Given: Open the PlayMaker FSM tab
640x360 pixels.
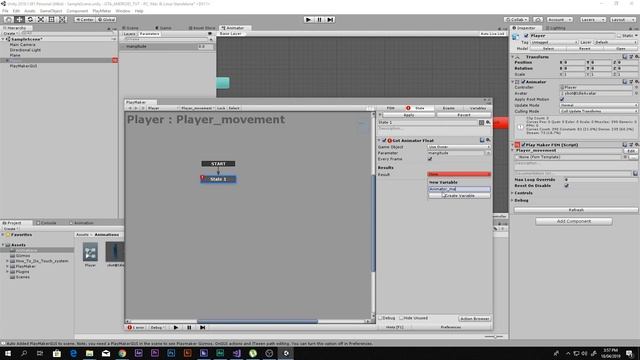Looking at the screenshot, I should coord(391,108).
